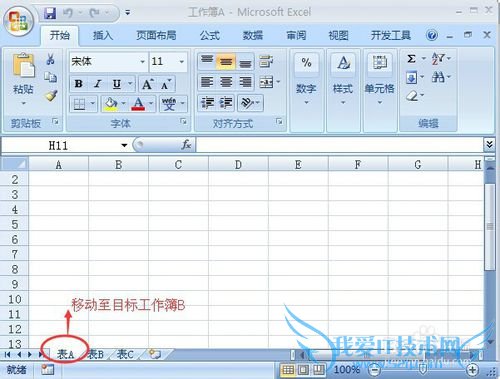
Task: Select the 表B sheet tab
Action: click(96, 354)
